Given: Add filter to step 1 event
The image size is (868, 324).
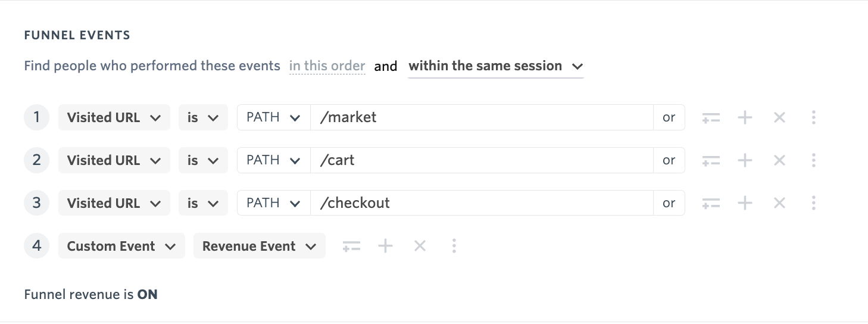Looking at the screenshot, I should click(x=711, y=118).
